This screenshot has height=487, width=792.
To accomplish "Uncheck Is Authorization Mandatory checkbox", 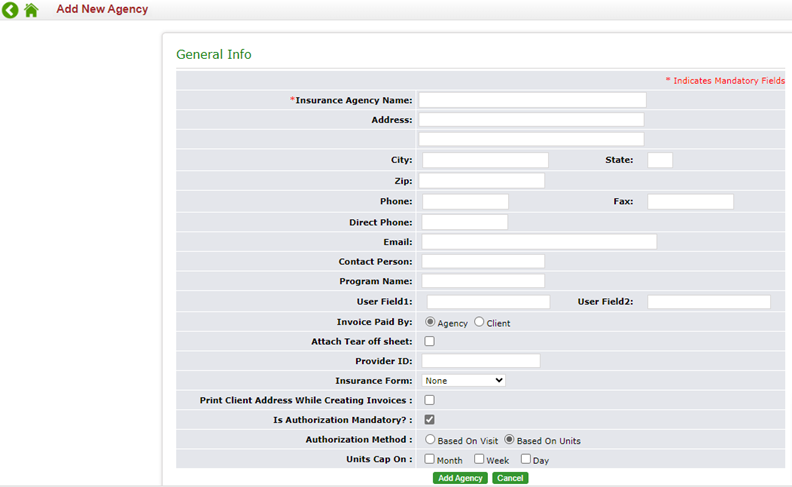I will coord(430,419).
